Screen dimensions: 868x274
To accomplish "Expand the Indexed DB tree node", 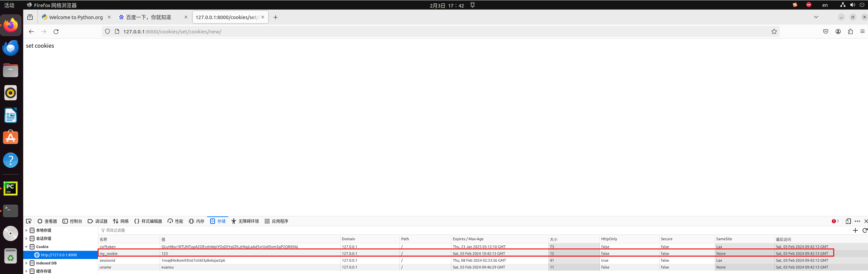I will 26,263.
